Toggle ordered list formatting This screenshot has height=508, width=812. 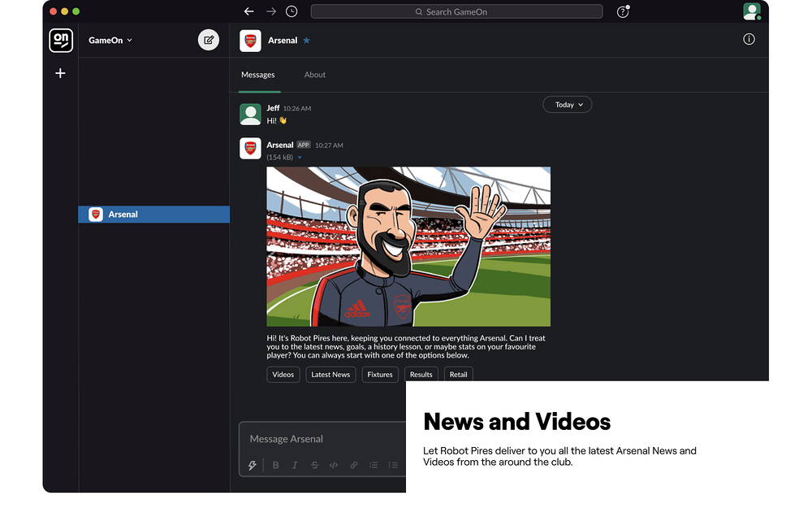[374, 465]
